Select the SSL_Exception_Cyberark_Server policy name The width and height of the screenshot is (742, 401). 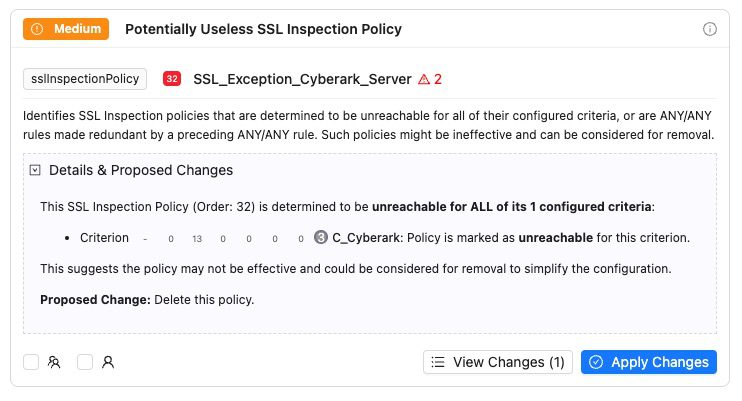(302, 79)
